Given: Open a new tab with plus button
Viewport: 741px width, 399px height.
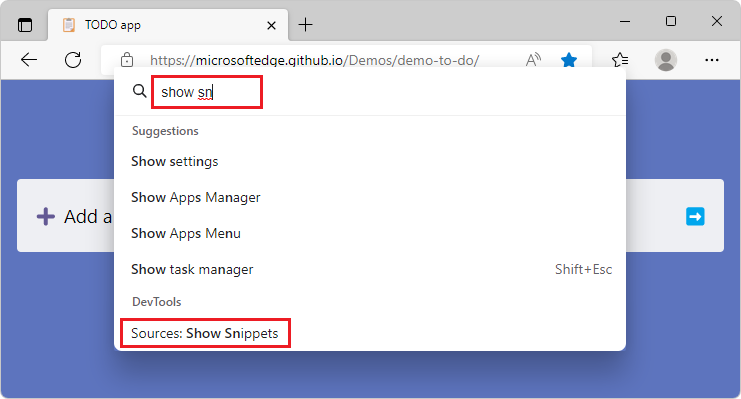Looking at the screenshot, I should 306,25.
